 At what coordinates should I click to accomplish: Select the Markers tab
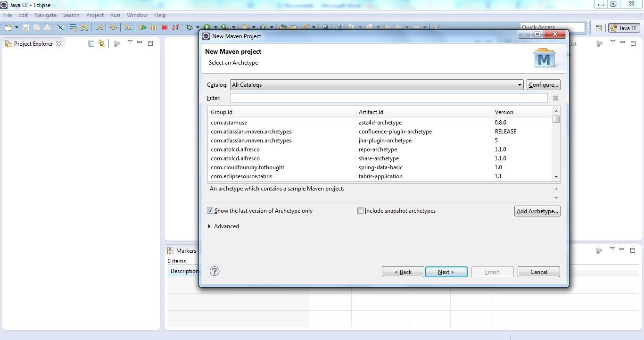pyautogui.click(x=182, y=251)
